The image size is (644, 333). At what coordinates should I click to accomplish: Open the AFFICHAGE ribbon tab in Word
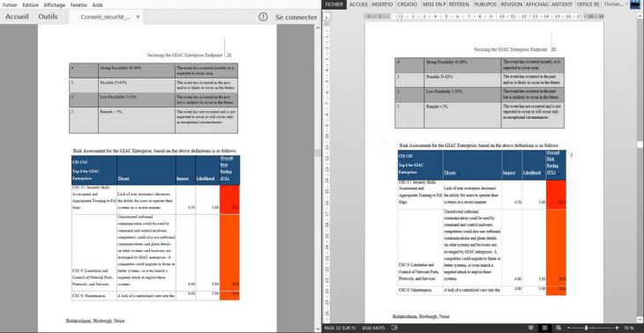coord(536,4)
